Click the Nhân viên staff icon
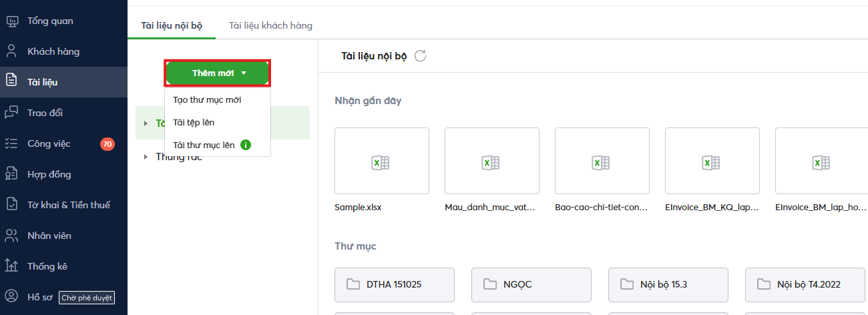The width and height of the screenshot is (868, 315). click(11, 236)
